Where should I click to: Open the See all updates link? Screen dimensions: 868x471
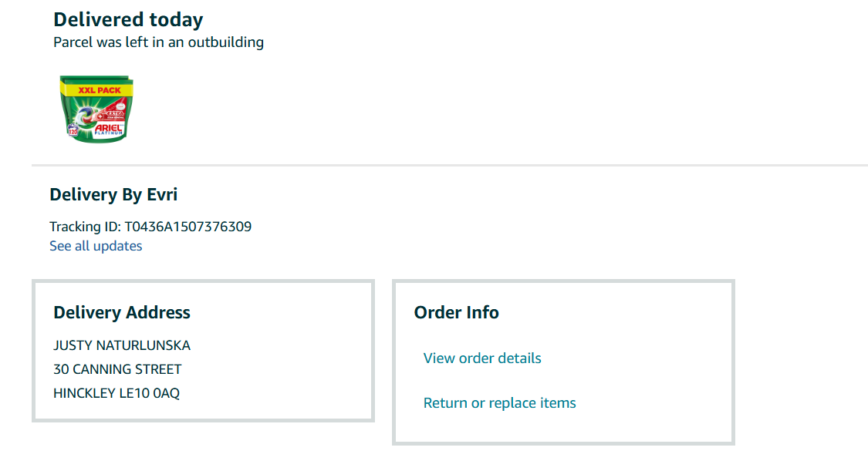96,246
